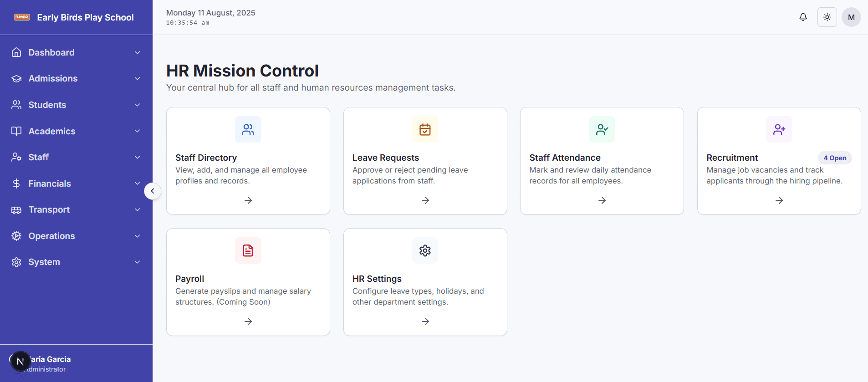This screenshot has height=382, width=868.
Task: Click the arrow on Staff Directory card
Action: [248, 200]
